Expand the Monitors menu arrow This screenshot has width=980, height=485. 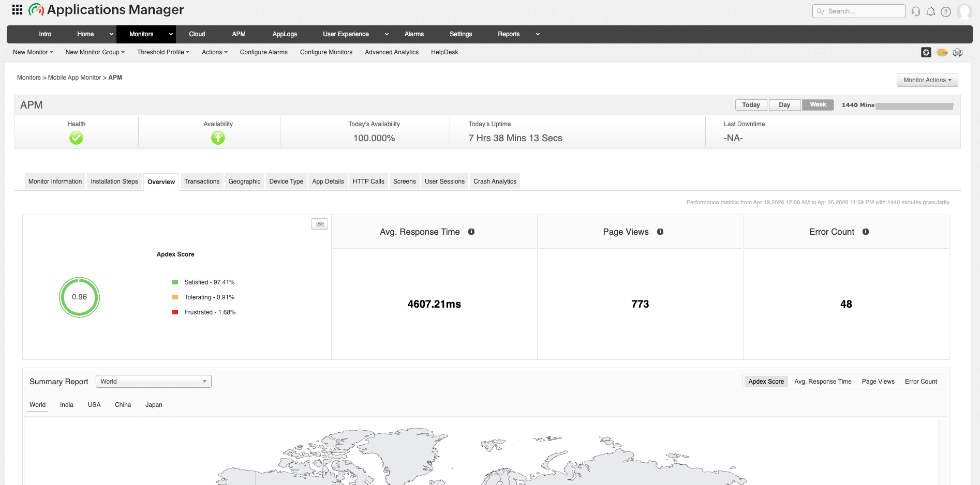[171, 34]
